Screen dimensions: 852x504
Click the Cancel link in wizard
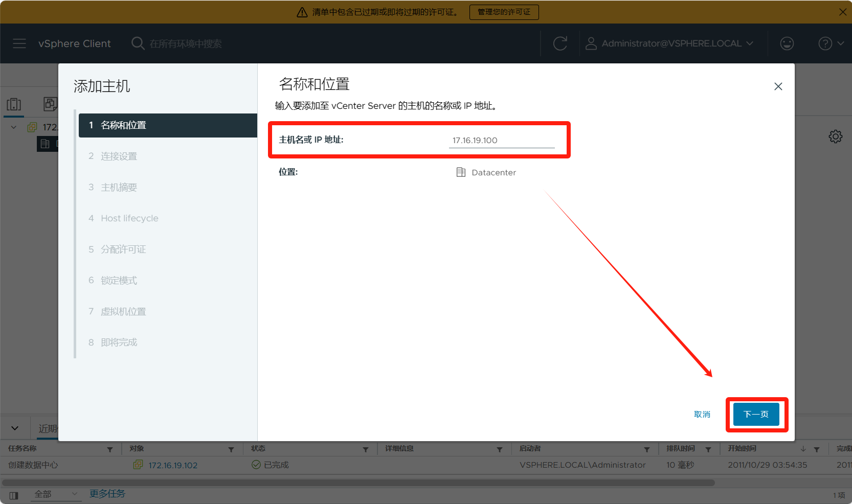(x=702, y=414)
